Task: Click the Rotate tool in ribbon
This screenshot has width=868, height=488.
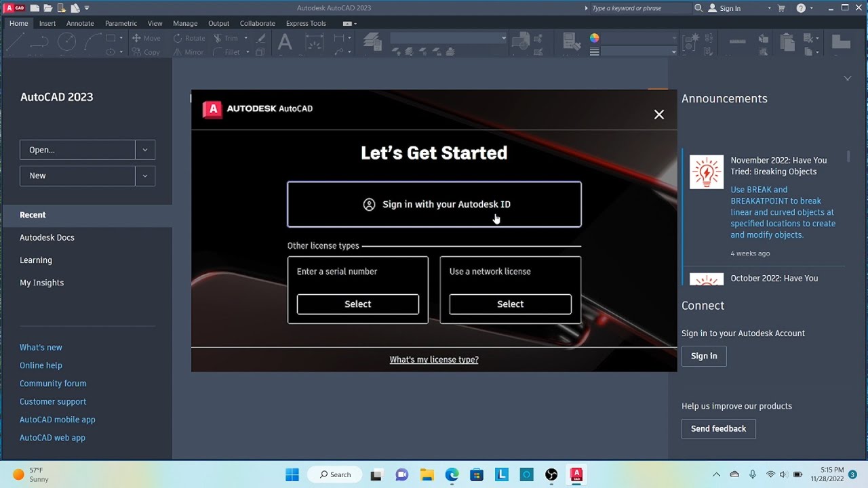Action: (x=189, y=38)
